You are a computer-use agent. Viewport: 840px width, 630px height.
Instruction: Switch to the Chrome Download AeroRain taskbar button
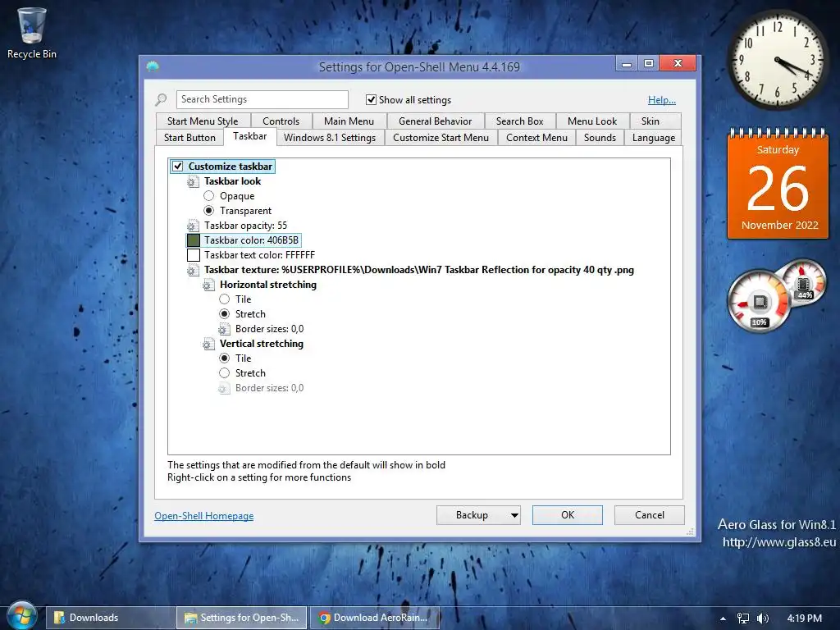tap(374, 618)
